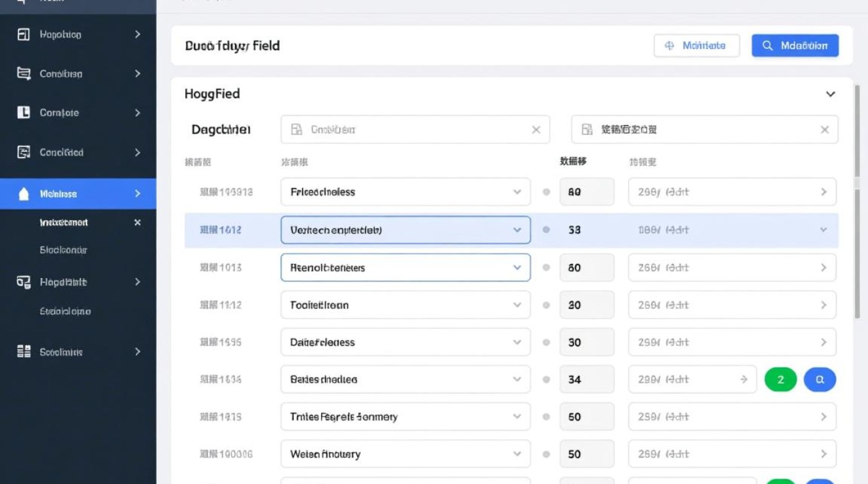Open the Datiefcledess dropdown
The height and width of the screenshot is (484, 868).
[x=406, y=342]
